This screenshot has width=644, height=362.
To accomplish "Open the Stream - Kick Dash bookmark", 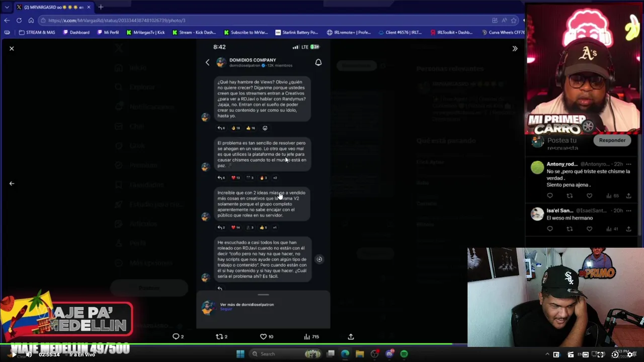I will pyautogui.click(x=194, y=32).
